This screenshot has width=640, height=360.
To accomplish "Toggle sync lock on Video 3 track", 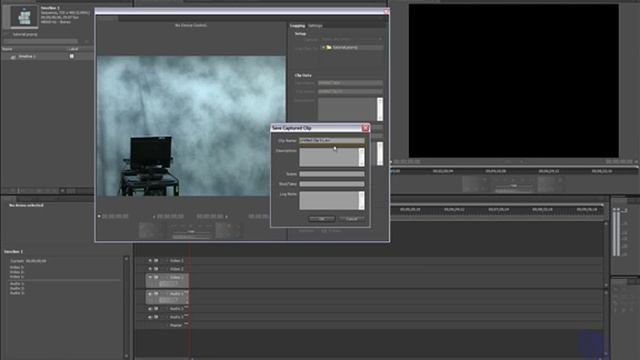I will tap(156, 260).
